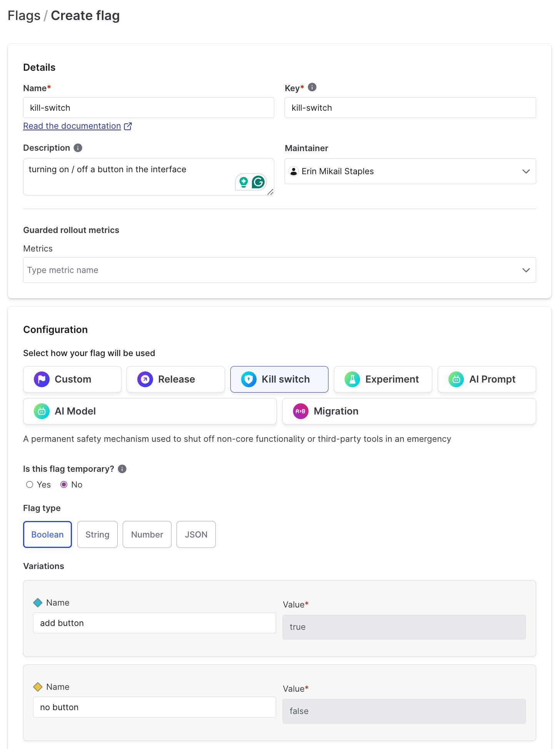Click the Grammarly icon in the description box
Image resolution: width=560 pixels, height=749 pixels.
click(258, 182)
